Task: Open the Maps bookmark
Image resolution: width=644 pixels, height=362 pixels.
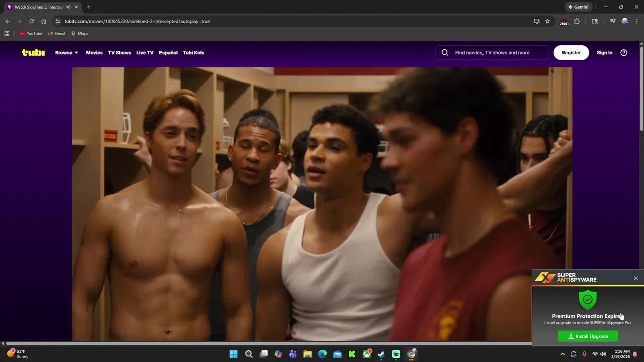Action: click(x=79, y=34)
